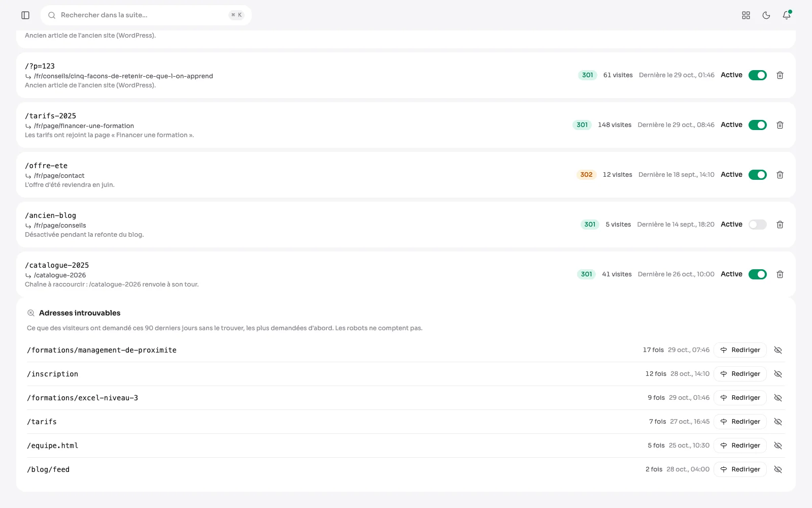This screenshot has height=508, width=812.
Task: Delete the /tarifs-2025 redirect
Action: point(780,125)
